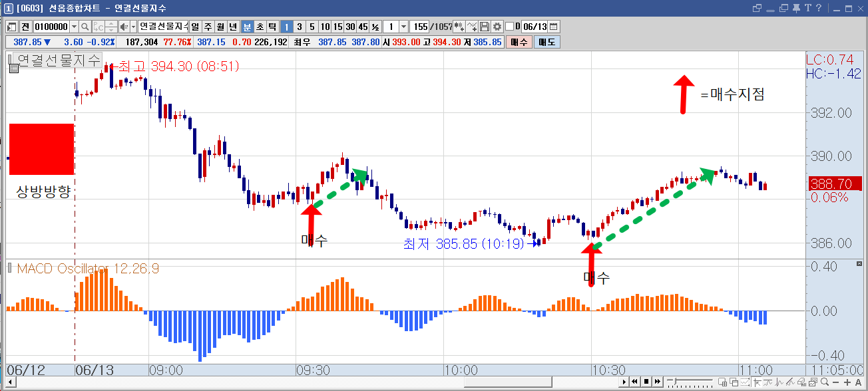Click the T font icon in title bar
The image size is (868, 391).
tap(807, 8)
